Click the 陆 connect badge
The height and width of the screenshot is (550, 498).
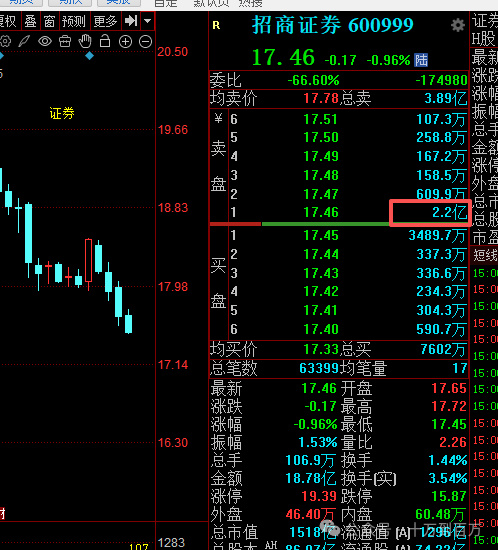point(421,60)
